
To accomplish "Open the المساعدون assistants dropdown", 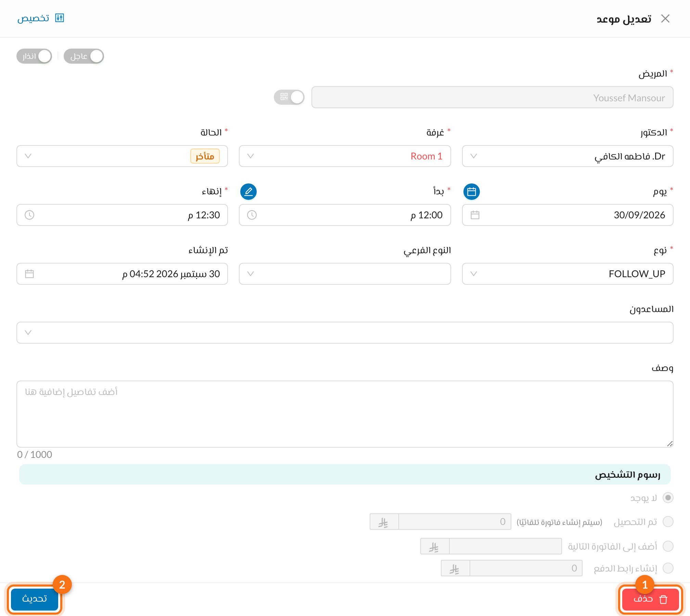I will click(x=345, y=333).
